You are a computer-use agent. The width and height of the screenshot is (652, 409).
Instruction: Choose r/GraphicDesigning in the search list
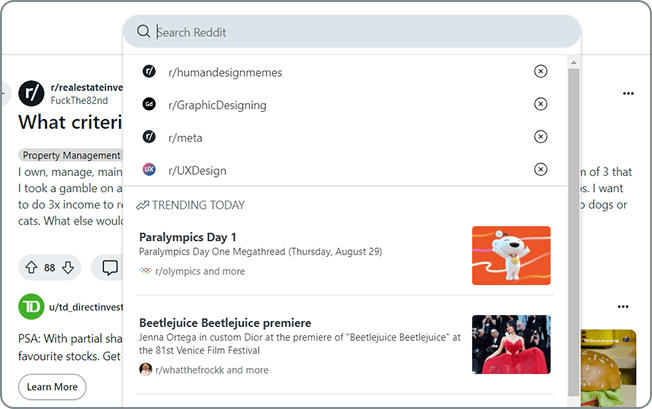(345, 104)
